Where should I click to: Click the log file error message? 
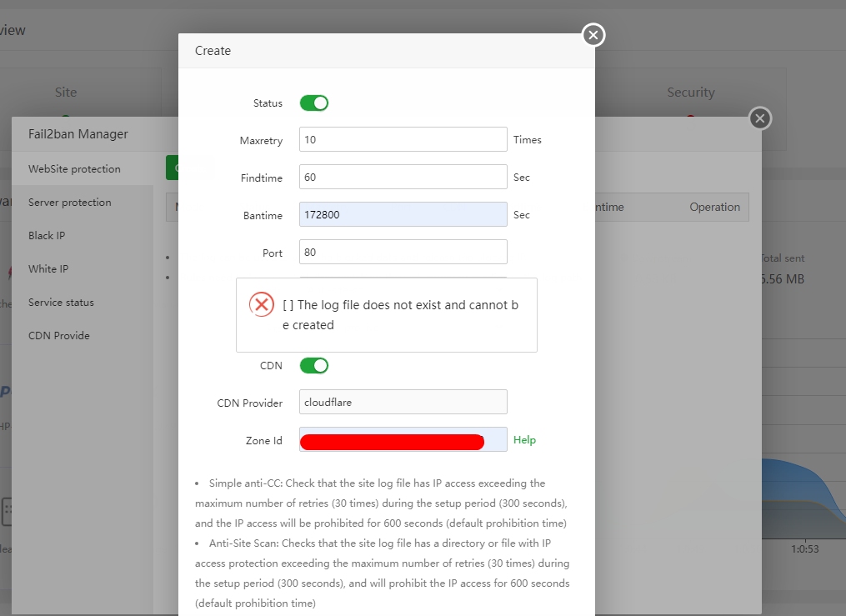coord(400,315)
